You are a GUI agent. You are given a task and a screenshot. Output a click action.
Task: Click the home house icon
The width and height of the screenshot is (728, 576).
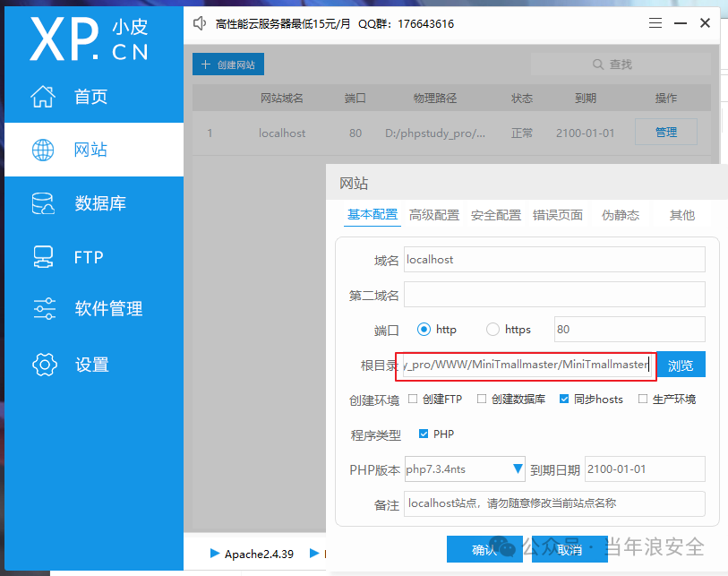(x=43, y=97)
